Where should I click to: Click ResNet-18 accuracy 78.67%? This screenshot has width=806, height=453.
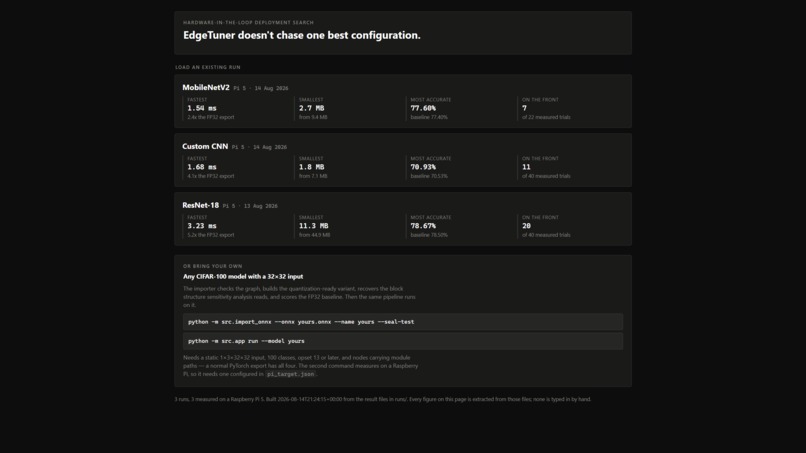(423, 226)
